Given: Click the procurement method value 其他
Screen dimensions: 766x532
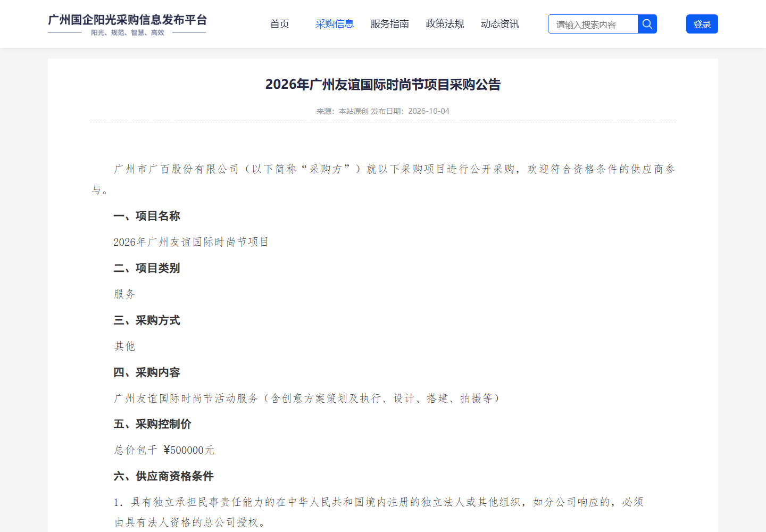Looking at the screenshot, I should coord(125,346).
